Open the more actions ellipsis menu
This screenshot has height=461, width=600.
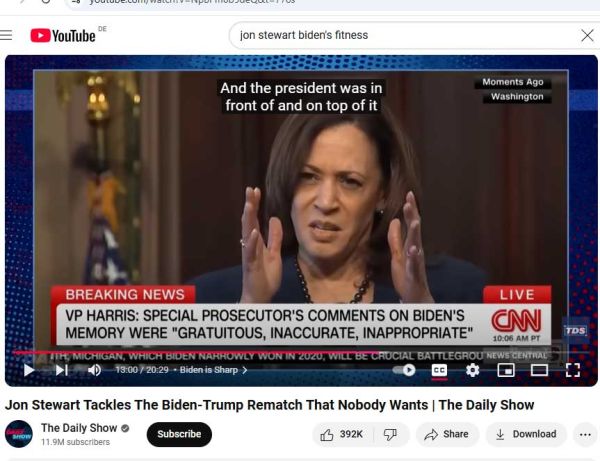(x=585, y=434)
